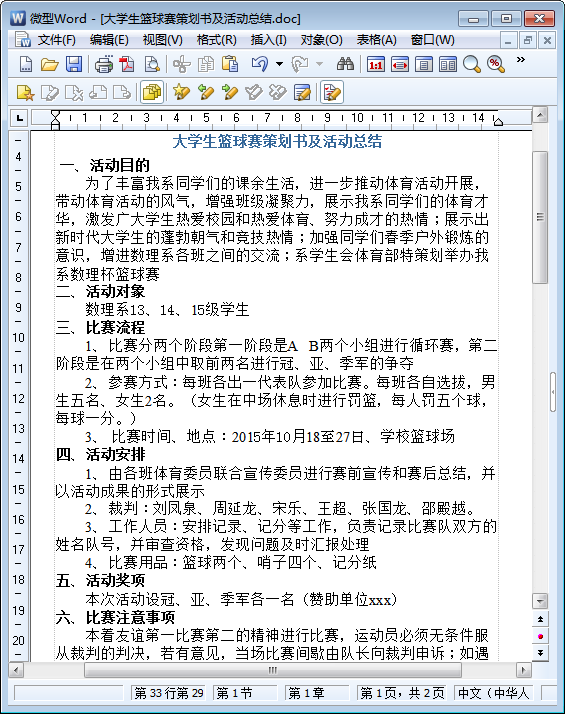Screen dimensions: 565x714
Task: Click the previous page double-arrow button
Action: point(540,619)
